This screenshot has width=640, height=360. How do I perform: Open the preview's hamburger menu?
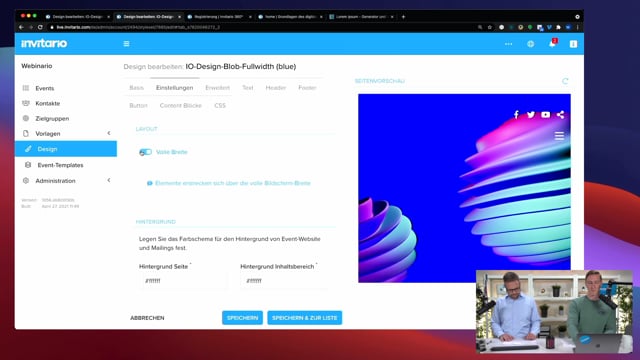[559, 136]
